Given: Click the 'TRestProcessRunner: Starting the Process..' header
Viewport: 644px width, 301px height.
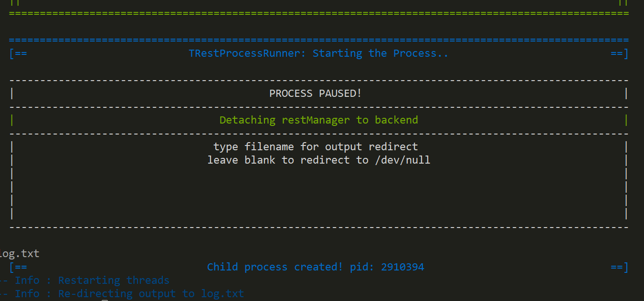Looking at the screenshot, I should tap(318, 53).
